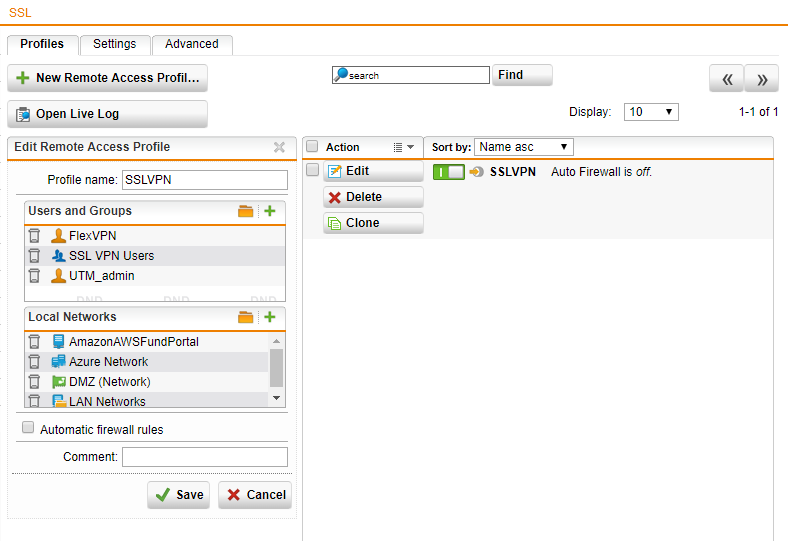Close the Edit Remote Access Profile panel
This screenshot has height=541, width=788.
pos(279,147)
